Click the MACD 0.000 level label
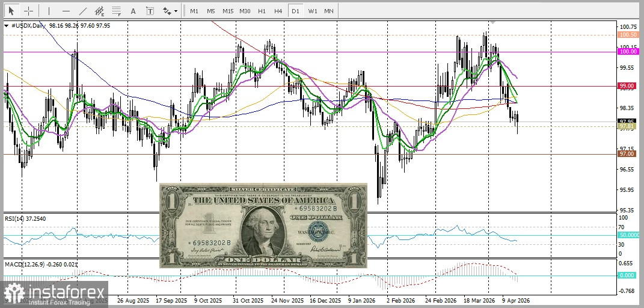 tap(627, 275)
